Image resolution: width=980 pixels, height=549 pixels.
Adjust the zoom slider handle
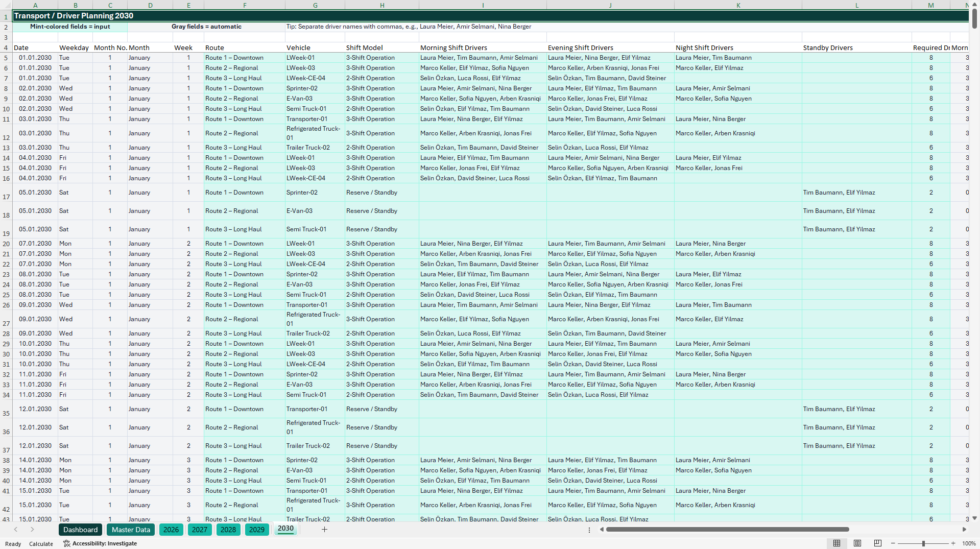click(x=923, y=543)
